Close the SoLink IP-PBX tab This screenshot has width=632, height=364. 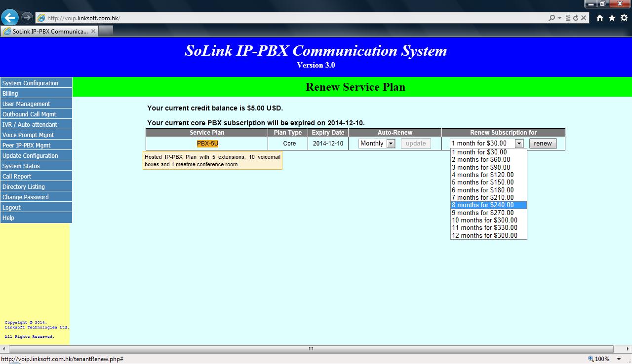tap(93, 31)
